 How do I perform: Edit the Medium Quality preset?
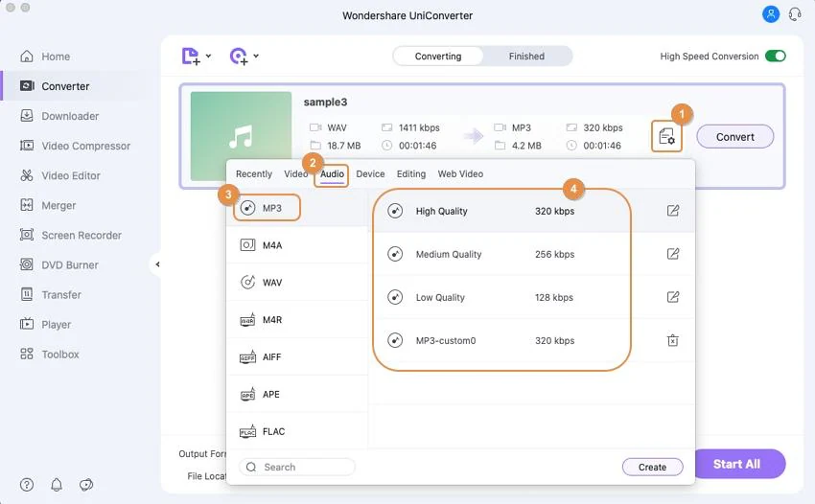pos(672,254)
